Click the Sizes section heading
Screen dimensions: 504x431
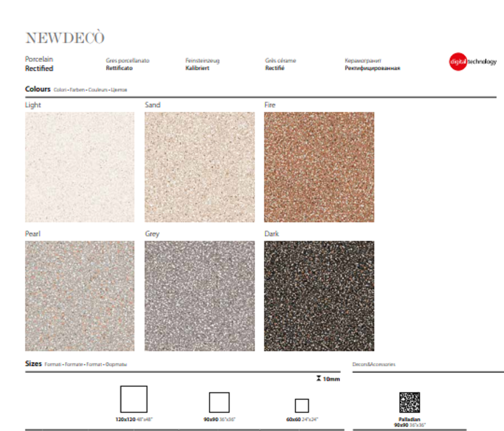[34, 363]
